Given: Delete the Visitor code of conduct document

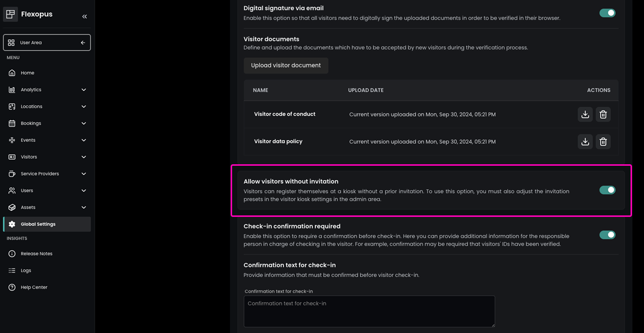Looking at the screenshot, I should [603, 114].
